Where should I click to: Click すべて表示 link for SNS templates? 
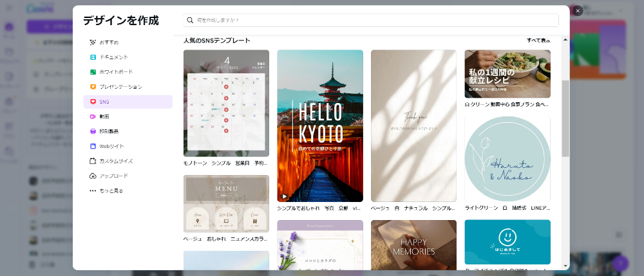(x=538, y=41)
